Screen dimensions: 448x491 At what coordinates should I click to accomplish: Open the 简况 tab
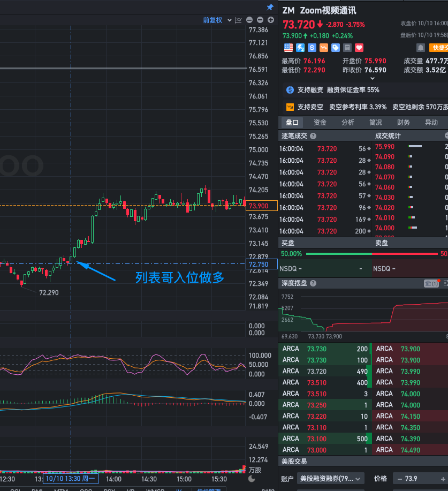pyautogui.click(x=376, y=123)
